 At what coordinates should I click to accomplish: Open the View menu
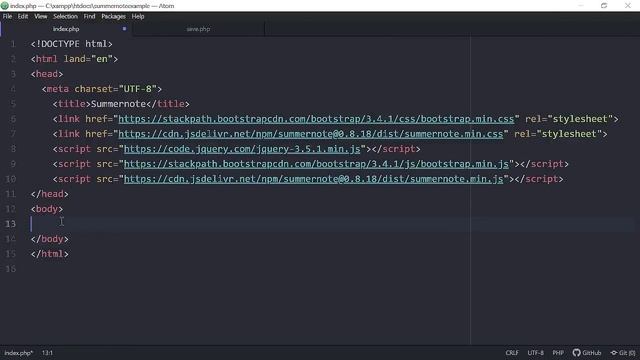40,16
